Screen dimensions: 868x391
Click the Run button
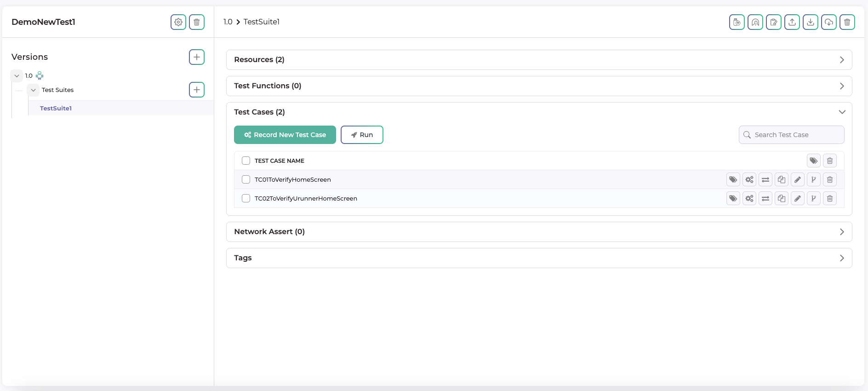coord(362,135)
